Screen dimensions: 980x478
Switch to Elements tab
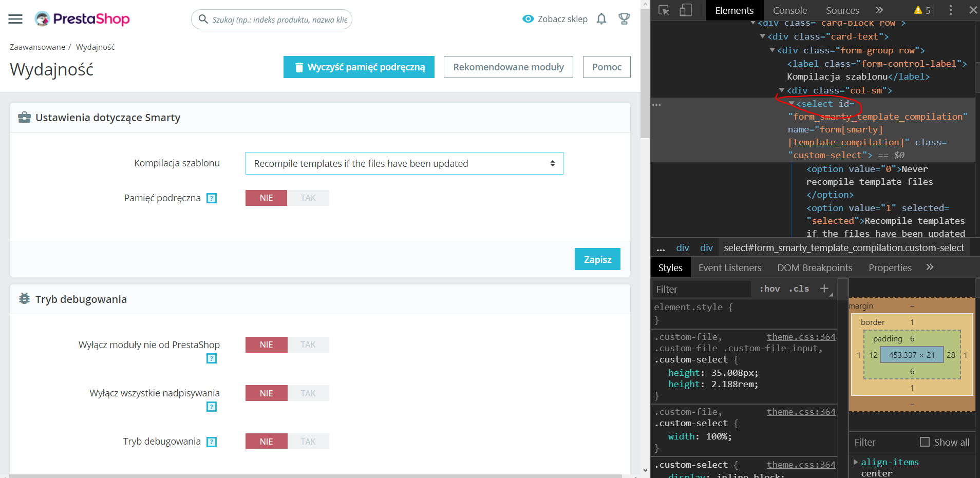pos(734,10)
